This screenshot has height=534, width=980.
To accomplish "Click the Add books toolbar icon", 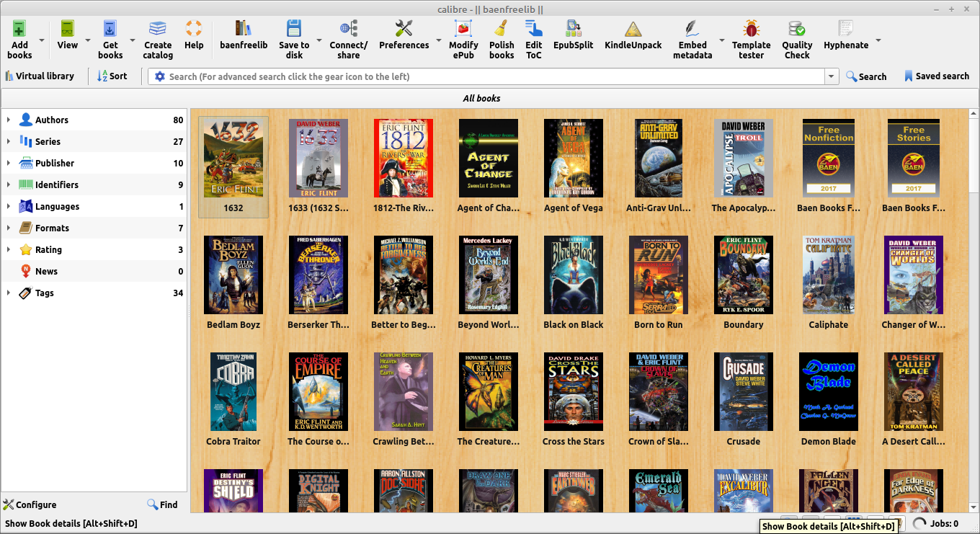I will [19, 29].
